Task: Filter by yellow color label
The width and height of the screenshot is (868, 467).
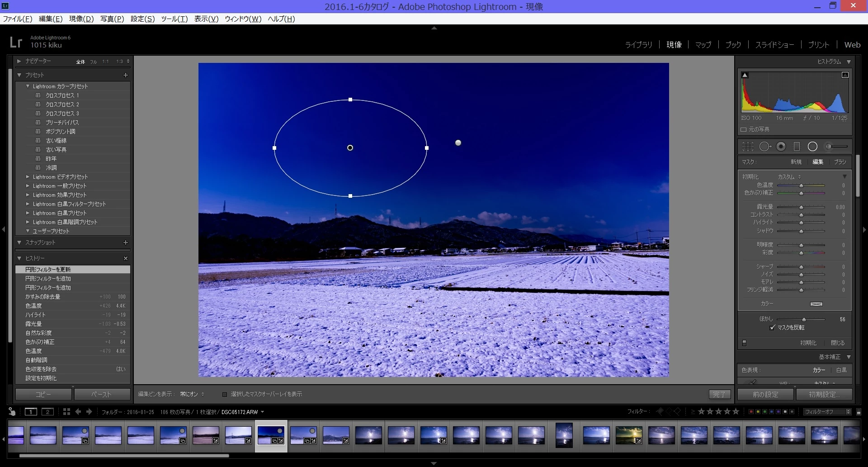Action: pyautogui.click(x=758, y=411)
